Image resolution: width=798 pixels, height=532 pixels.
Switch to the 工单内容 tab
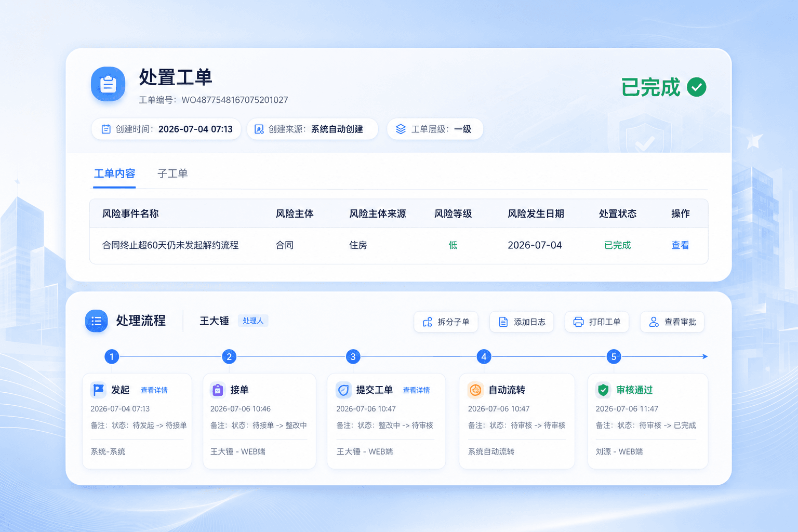pyautogui.click(x=114, y=174)
